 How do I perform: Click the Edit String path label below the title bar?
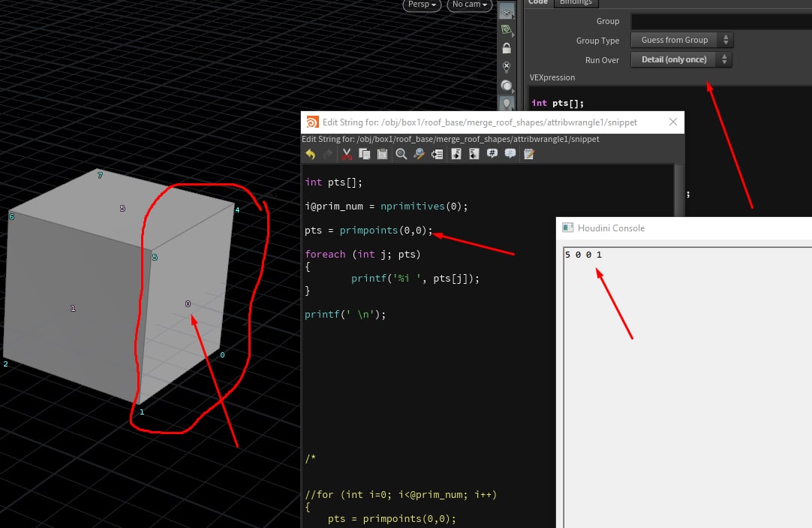pos(450,139)
